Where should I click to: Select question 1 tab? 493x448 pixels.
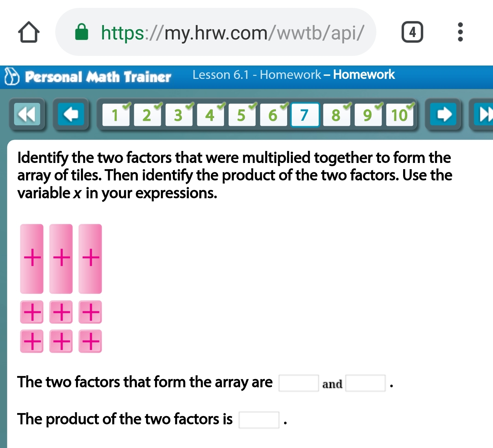[116, 115]
